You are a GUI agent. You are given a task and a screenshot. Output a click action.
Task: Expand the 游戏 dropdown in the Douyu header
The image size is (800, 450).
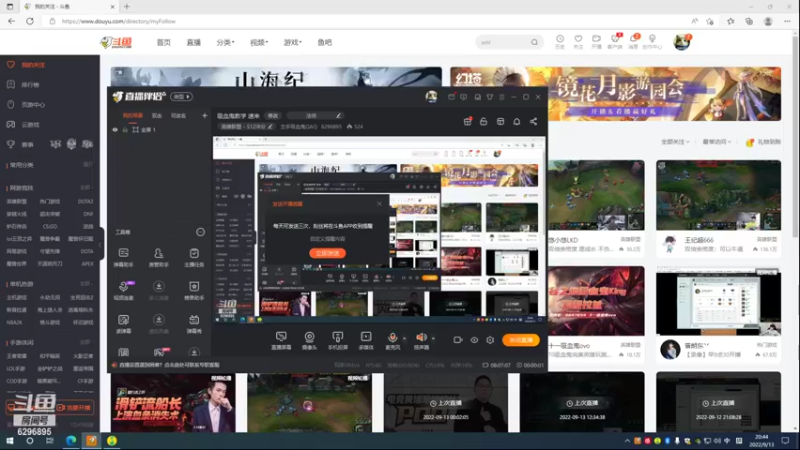click(x=292, y=42)
